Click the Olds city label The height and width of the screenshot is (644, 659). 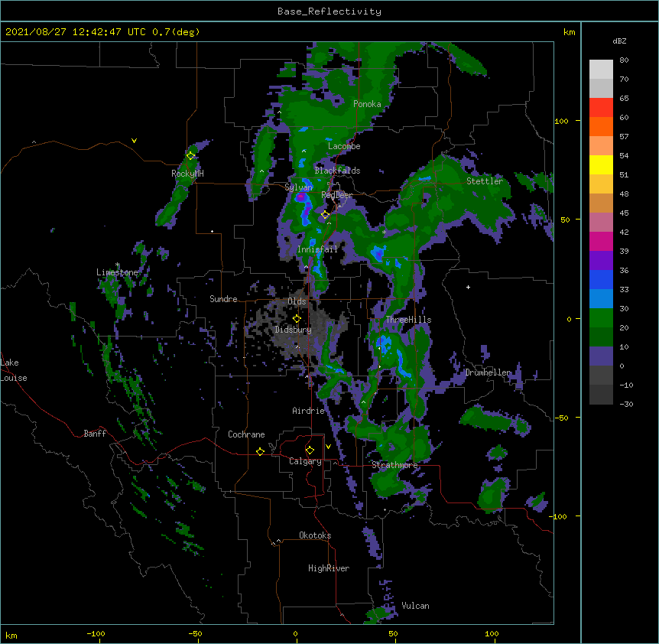[297, 301]
